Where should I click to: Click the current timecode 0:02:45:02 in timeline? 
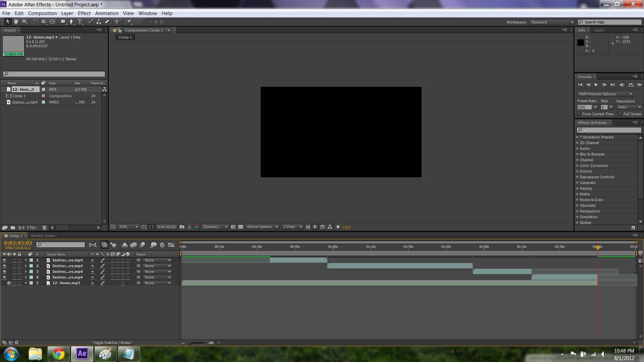click(18, 243)
